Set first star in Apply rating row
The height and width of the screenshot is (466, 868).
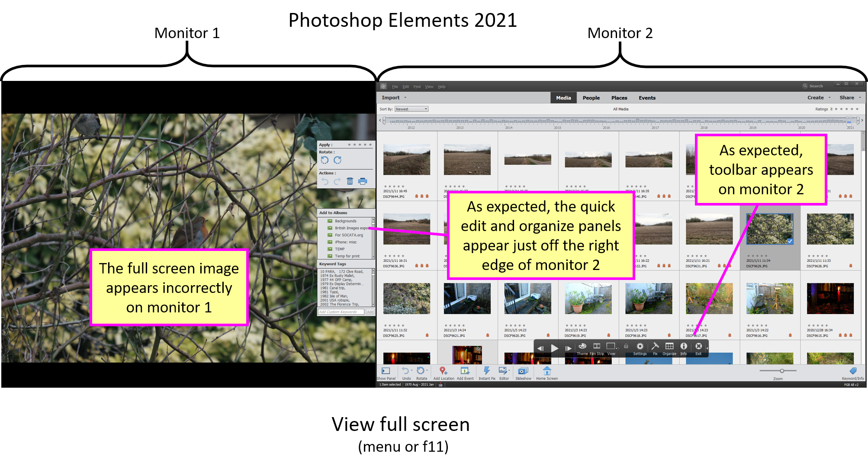click(x=350, y=145)
